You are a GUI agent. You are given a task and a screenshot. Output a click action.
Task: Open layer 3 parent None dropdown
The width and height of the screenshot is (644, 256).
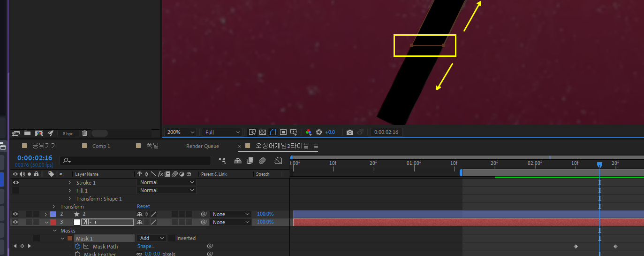pyautogui.click(x=231, y=222)
